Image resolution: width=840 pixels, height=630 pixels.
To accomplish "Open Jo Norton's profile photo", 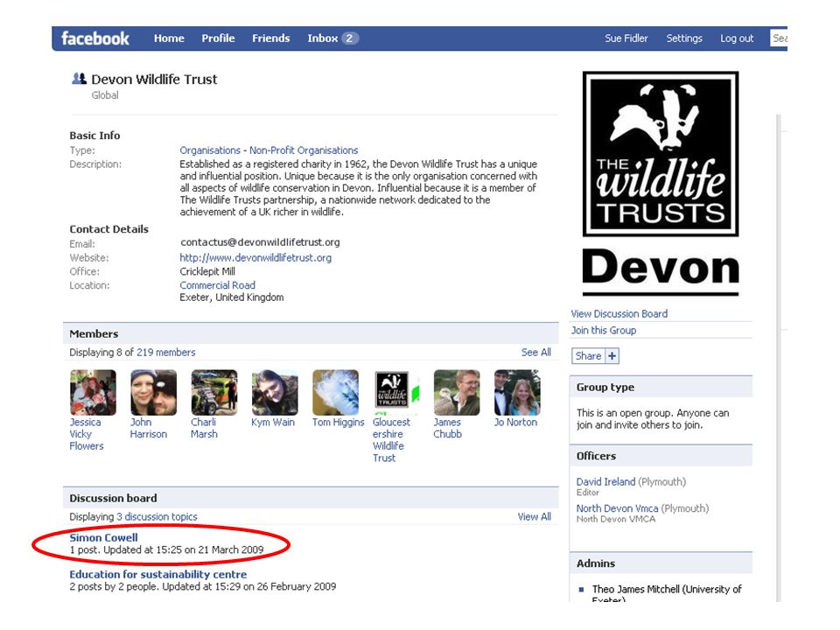I will pyautogui.click(x=517, y=393).
